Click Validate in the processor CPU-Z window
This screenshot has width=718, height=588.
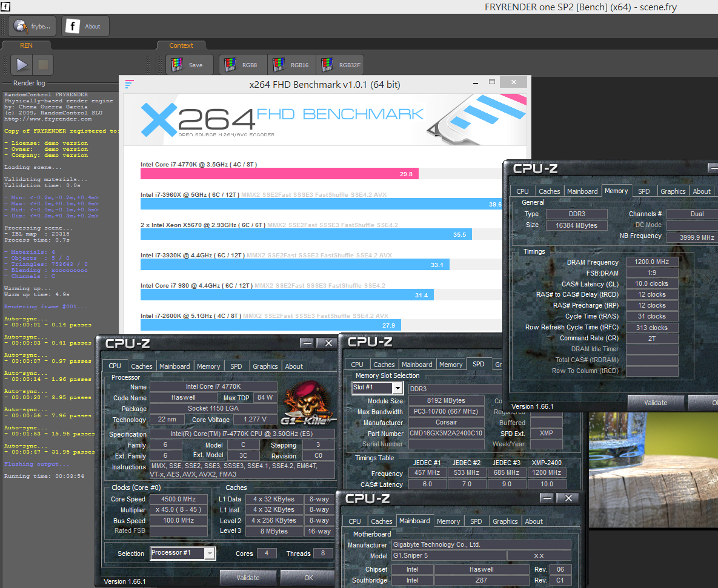click(248, 578)
